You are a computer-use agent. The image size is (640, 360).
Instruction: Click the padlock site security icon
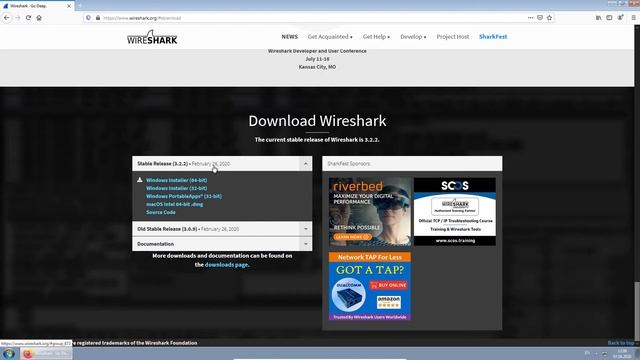pyautogui.click(x=98, y=18)
